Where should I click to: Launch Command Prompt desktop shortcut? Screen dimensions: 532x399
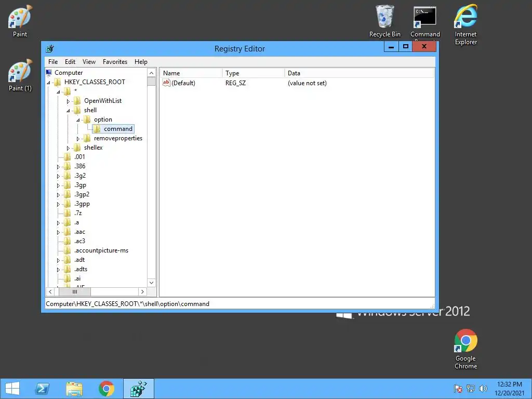tap(425, 21)
